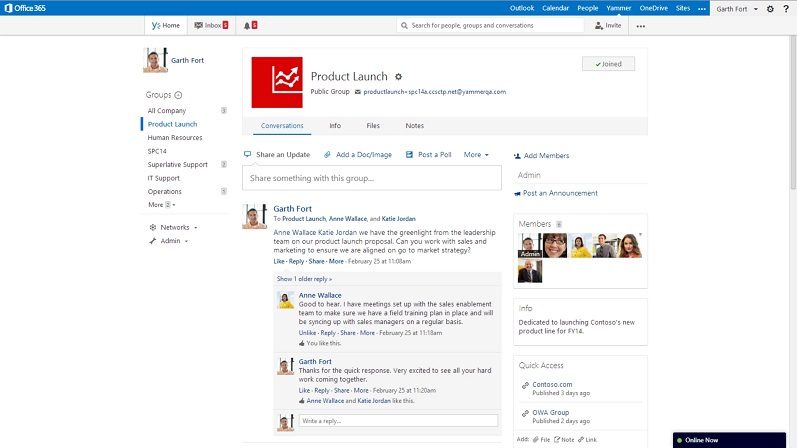Open more options ellipsis next to Invite
The width and height of the screenshot is (797, 448).
point(640,26)
